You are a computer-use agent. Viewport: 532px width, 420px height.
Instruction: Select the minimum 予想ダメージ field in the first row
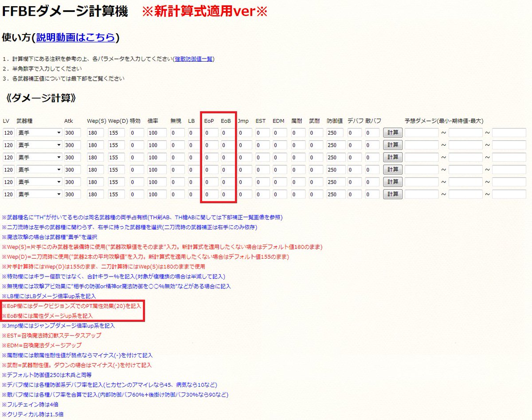coord(422,132)
